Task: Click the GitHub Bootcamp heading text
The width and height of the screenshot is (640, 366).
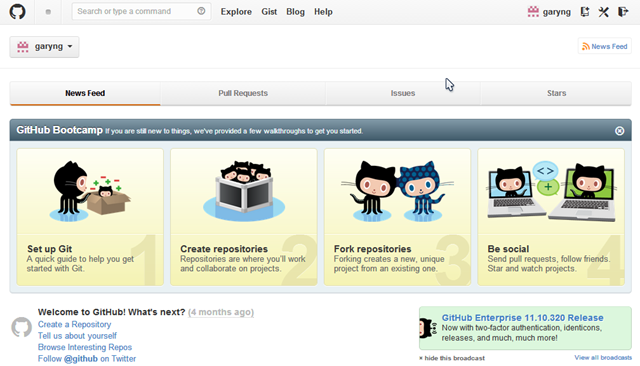Action: tap(60, 130)
